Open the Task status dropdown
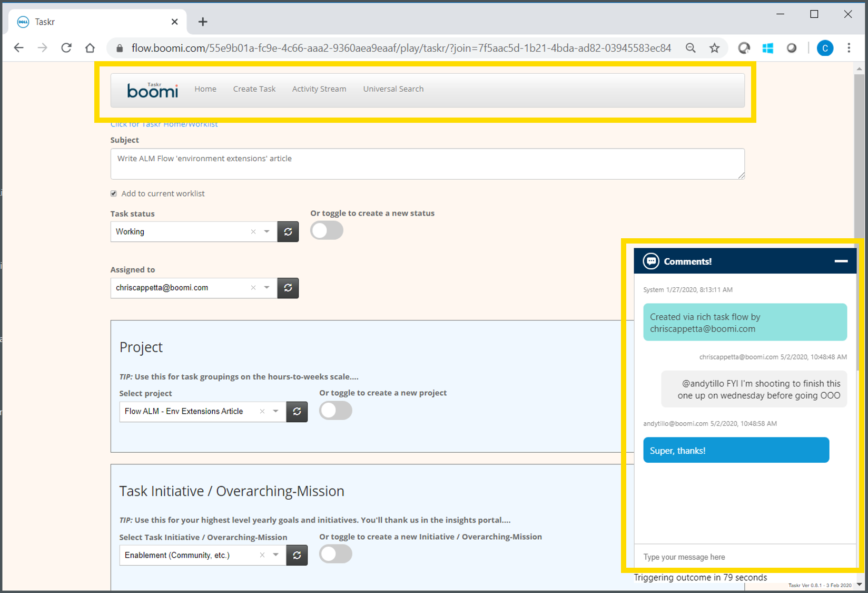Screen dimensions: 868x593 tap(267, 231)
